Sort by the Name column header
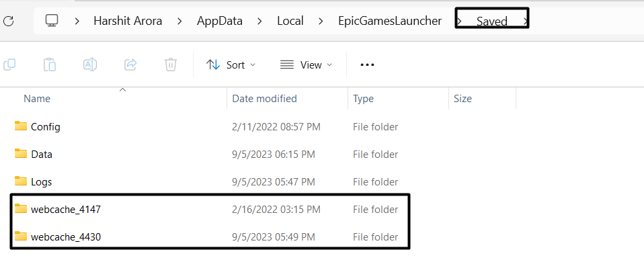This screenshot has width=644, height=260. point(37,99)
